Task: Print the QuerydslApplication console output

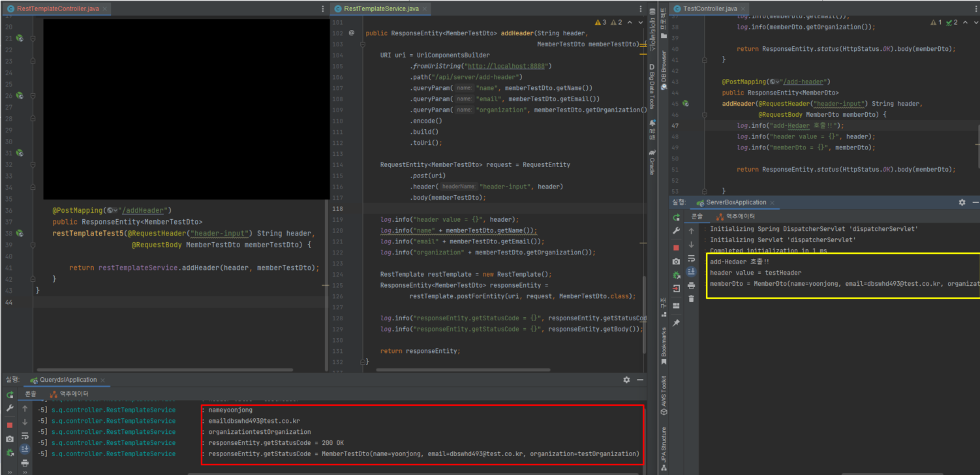Action: [25, 463]
